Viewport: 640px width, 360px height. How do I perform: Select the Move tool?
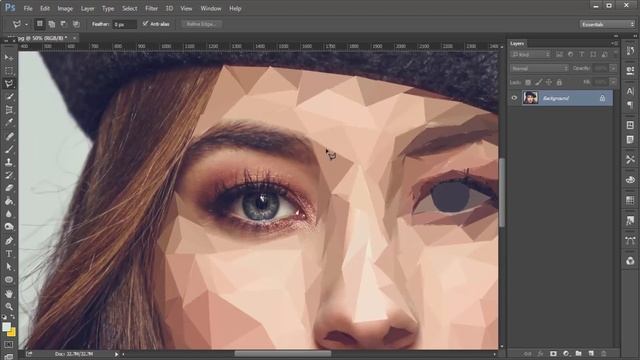[x=9, y=58]
